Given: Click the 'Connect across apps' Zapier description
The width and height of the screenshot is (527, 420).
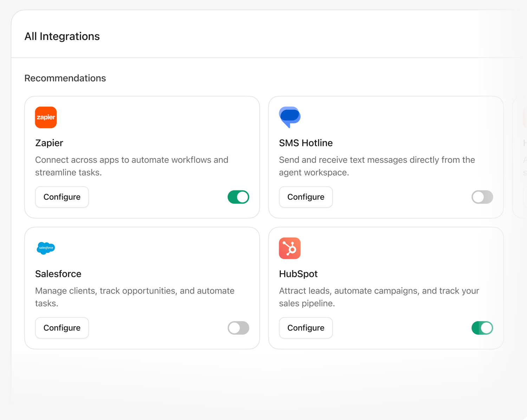Looking at the screenshot, I should pyautogui.click(x=132, y=166).
